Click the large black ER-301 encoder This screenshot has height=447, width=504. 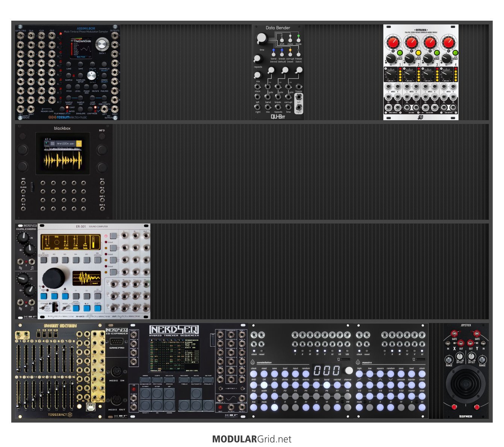point(53,278)
